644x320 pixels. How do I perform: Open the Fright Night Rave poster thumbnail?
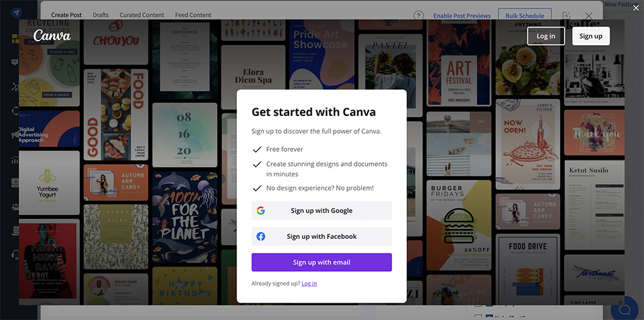[50, 261]
